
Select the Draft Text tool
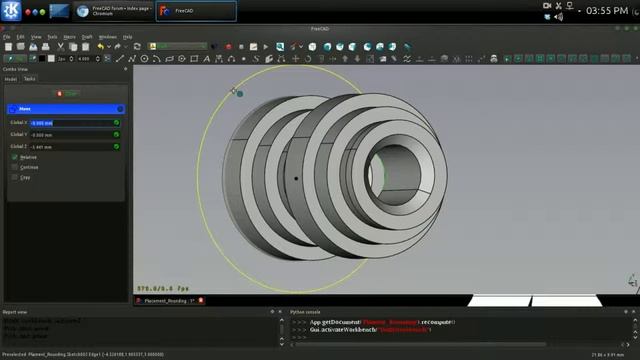pos(207,59)
